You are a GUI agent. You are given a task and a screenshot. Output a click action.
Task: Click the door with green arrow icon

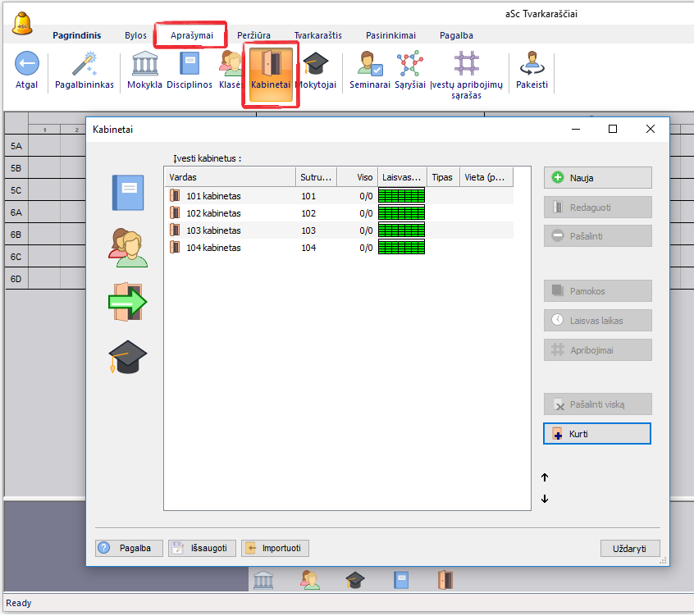[x=128, y=302]
